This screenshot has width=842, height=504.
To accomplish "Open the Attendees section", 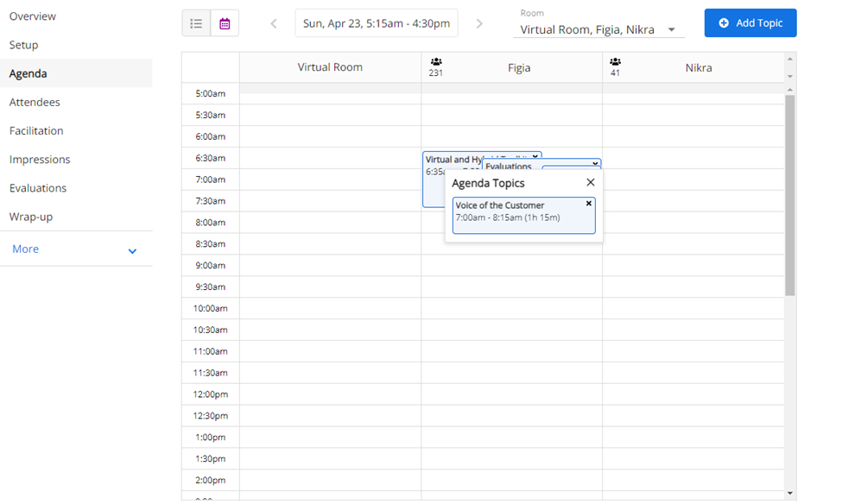I will 35,103.
